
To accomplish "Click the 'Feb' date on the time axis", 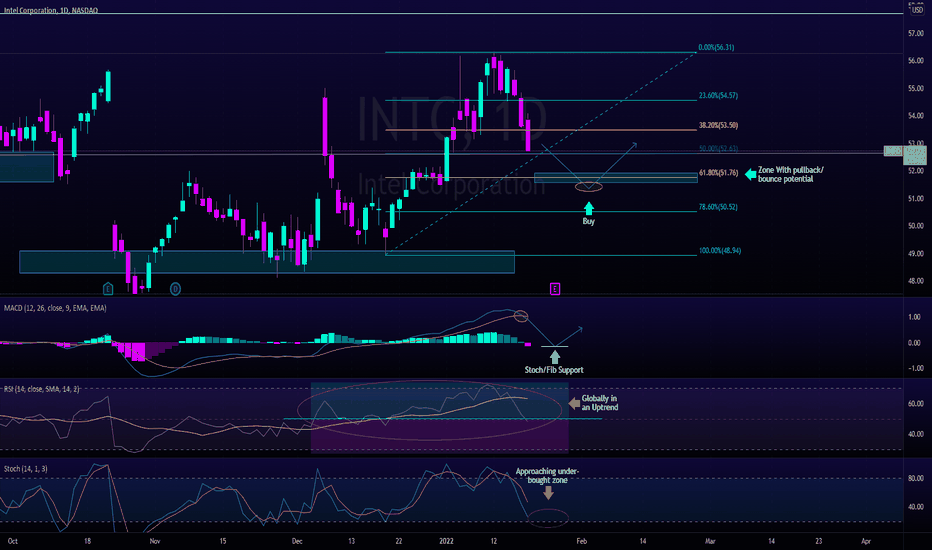I will pos(581,541).
